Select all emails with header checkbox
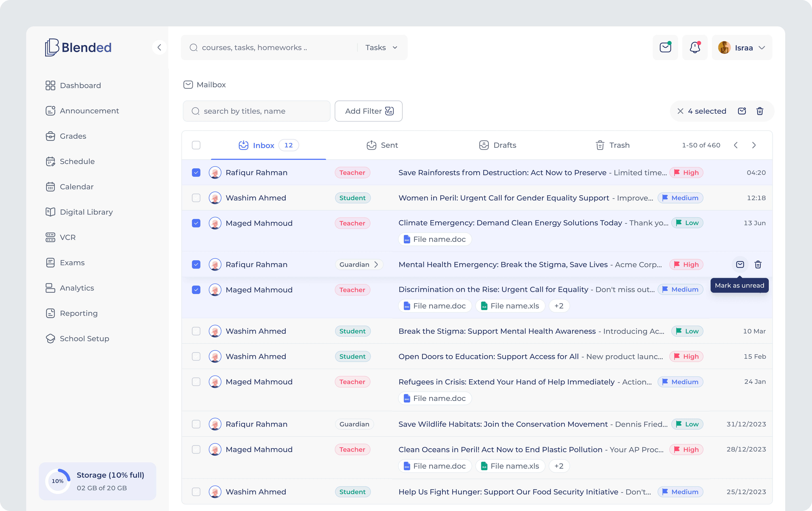The image size is (812, 511). (196, 145)
